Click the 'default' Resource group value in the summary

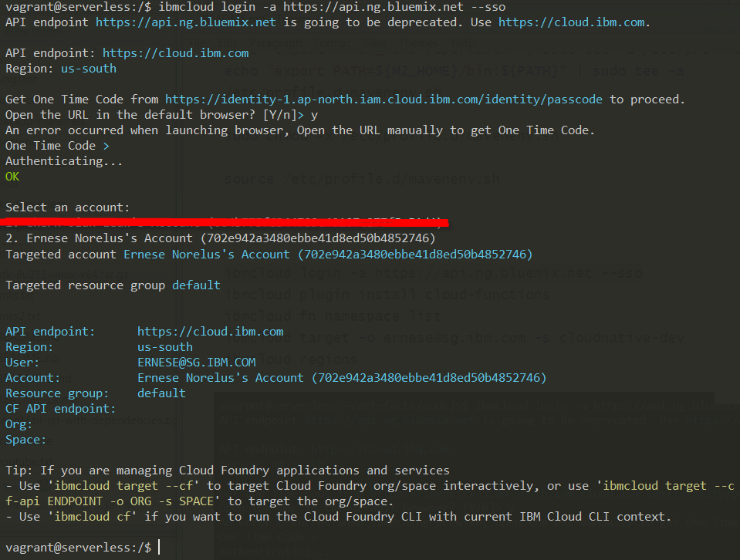click(x=161, y=393)
